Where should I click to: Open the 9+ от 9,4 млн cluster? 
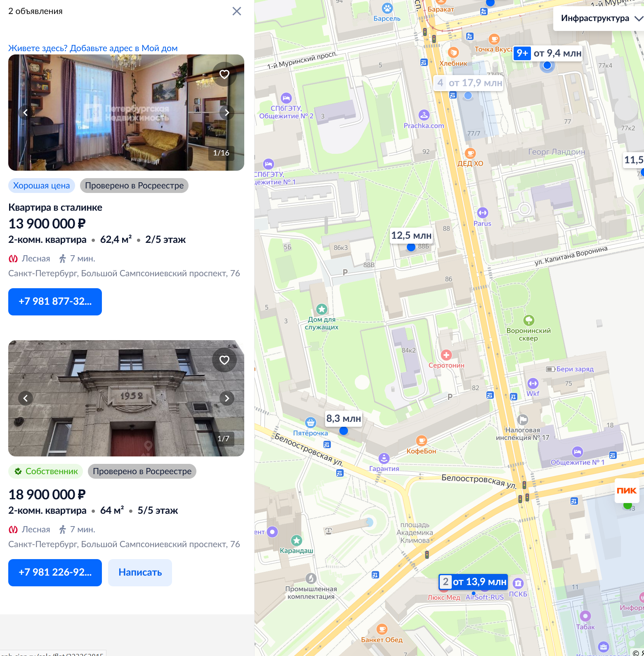click(x=548, y=53)
